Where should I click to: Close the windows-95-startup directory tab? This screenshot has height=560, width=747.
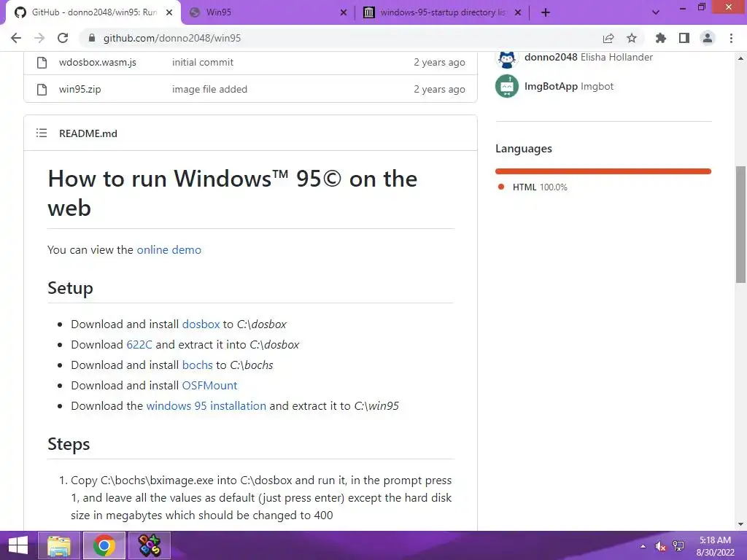[x=518, y=12]
